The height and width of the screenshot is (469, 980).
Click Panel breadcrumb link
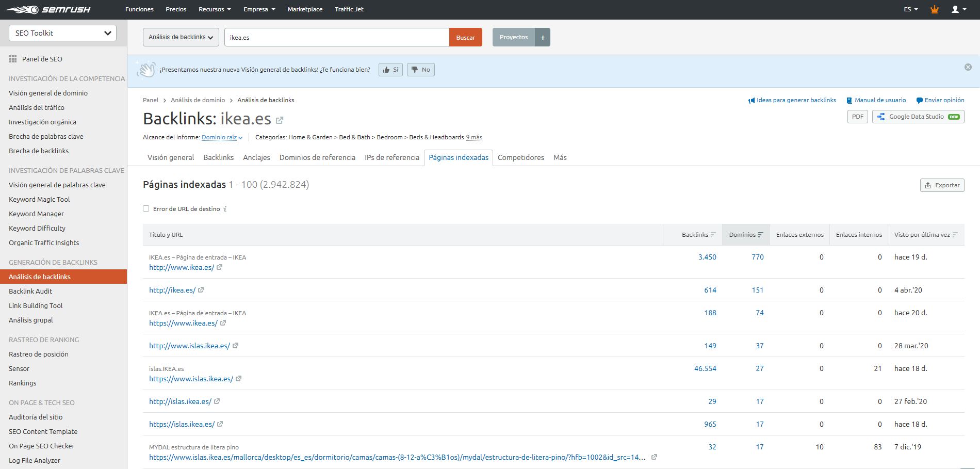pyautogui.click(x=151, y=100)
